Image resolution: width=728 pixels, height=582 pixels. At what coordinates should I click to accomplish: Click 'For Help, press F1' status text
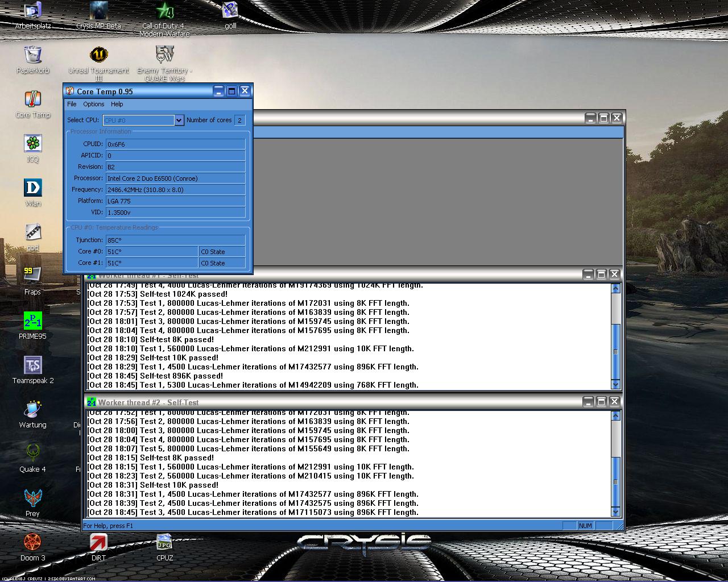click(x=108, y=526)
